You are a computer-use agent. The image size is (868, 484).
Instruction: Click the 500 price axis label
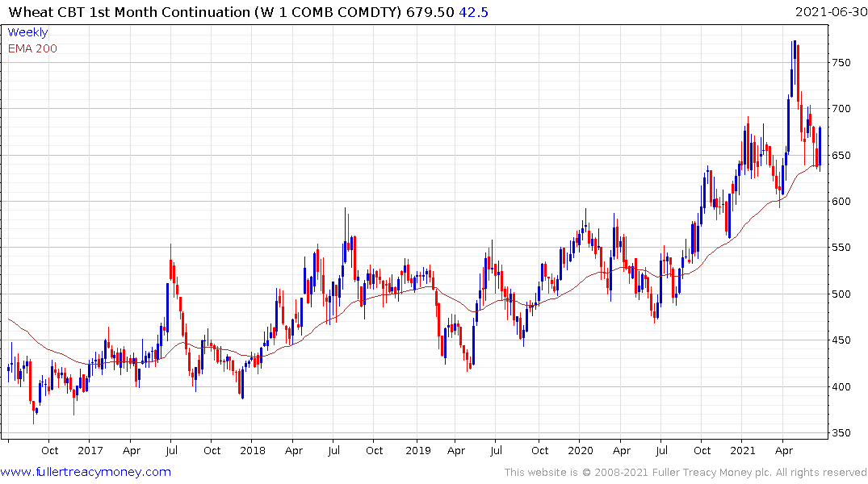click(841, 294)
